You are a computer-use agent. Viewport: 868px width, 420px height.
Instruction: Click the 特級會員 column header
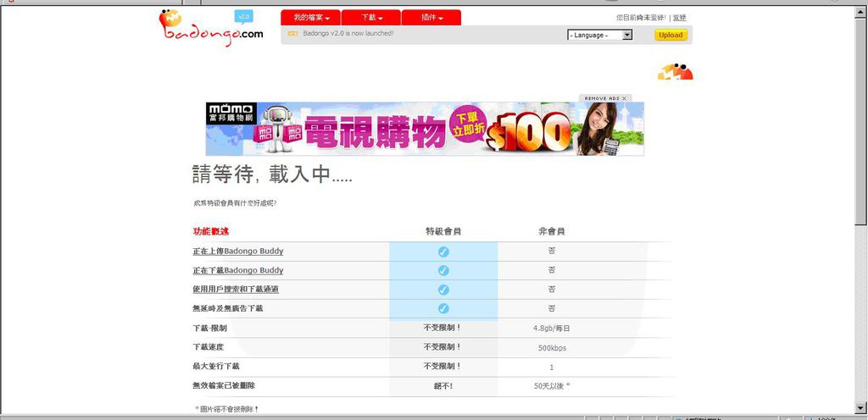point(443,231)
